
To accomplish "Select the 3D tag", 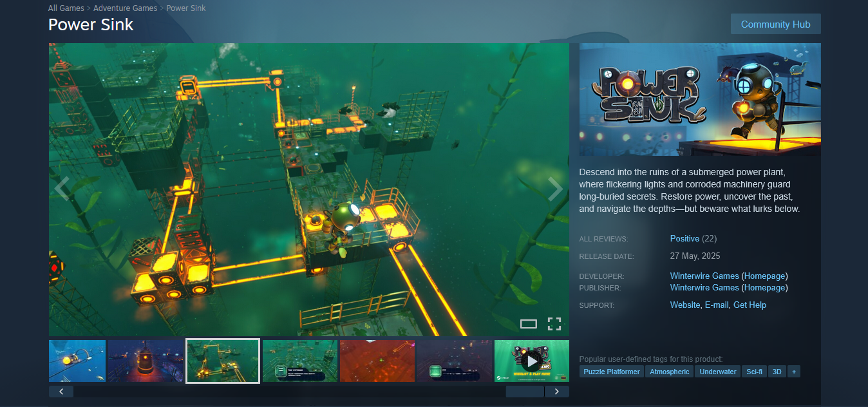I will (777, 372).
